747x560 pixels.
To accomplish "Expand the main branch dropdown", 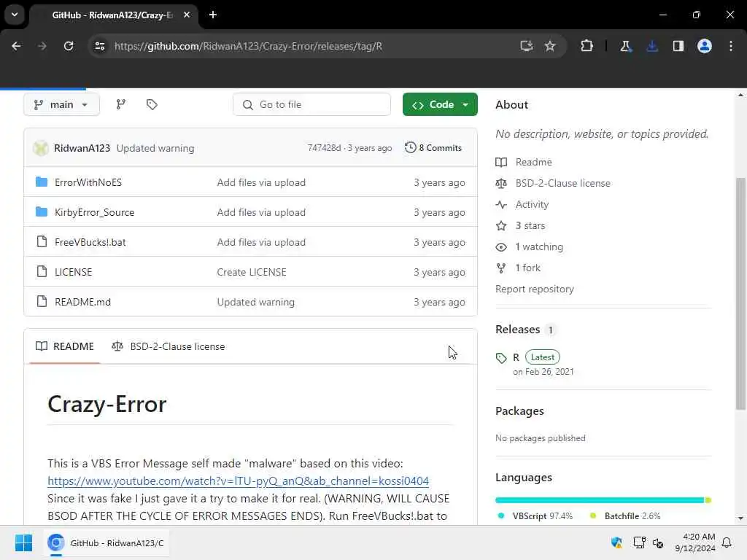I will point(61,104).
